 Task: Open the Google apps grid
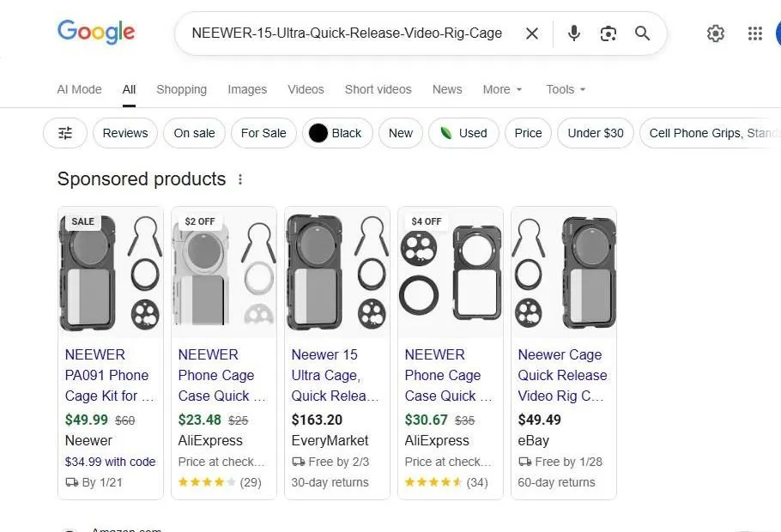[754, 33]
